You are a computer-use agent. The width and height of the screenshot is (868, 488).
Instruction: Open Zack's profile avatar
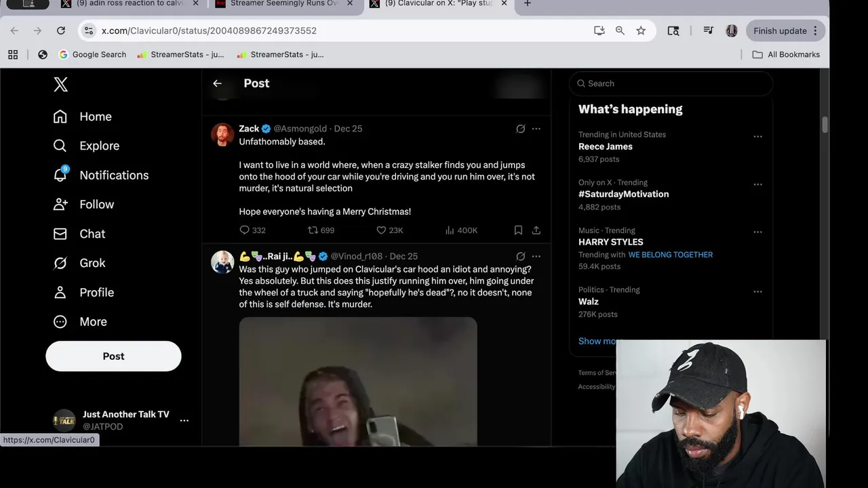coord(222,134)
